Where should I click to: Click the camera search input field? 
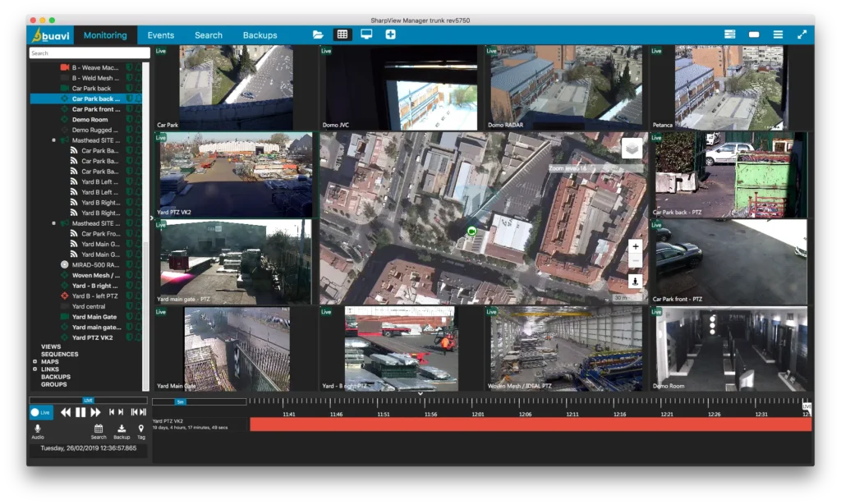click(x=89, y=53)
